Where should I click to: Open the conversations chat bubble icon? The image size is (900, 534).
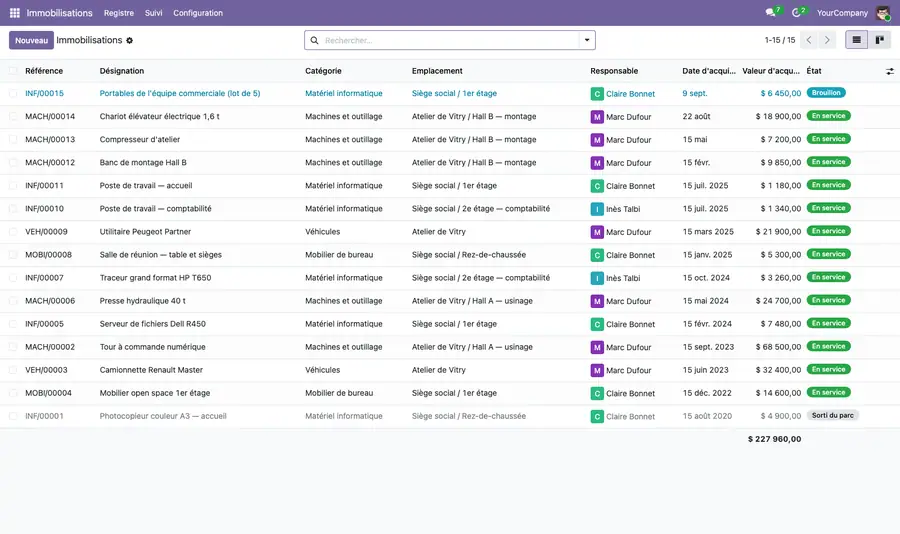tap(770, 13)
